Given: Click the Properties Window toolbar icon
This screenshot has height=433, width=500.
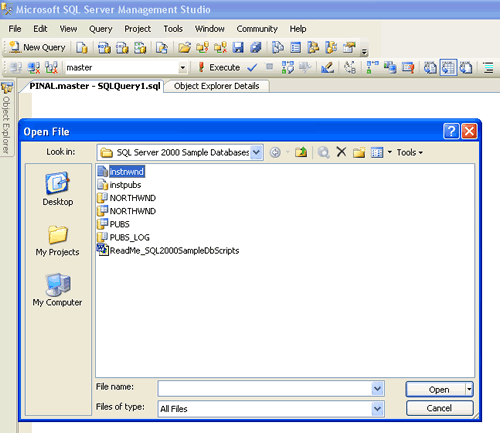Looking at the screenshot, I should pyautogui.click(x=349, y=48).
